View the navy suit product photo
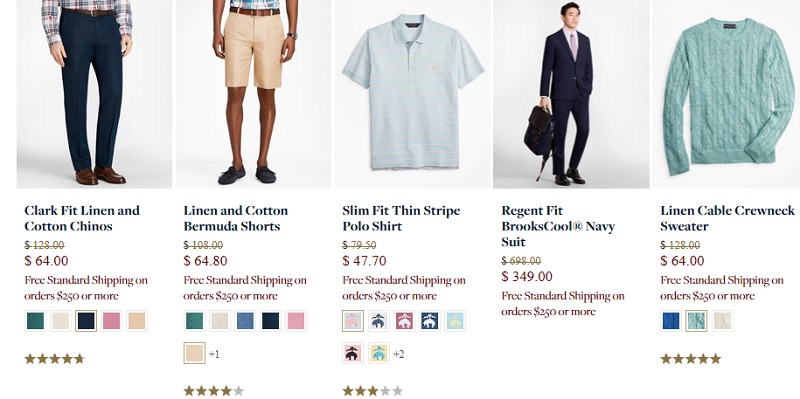The width and height of the screenshot is (800, 399). (x=571, y=94)
